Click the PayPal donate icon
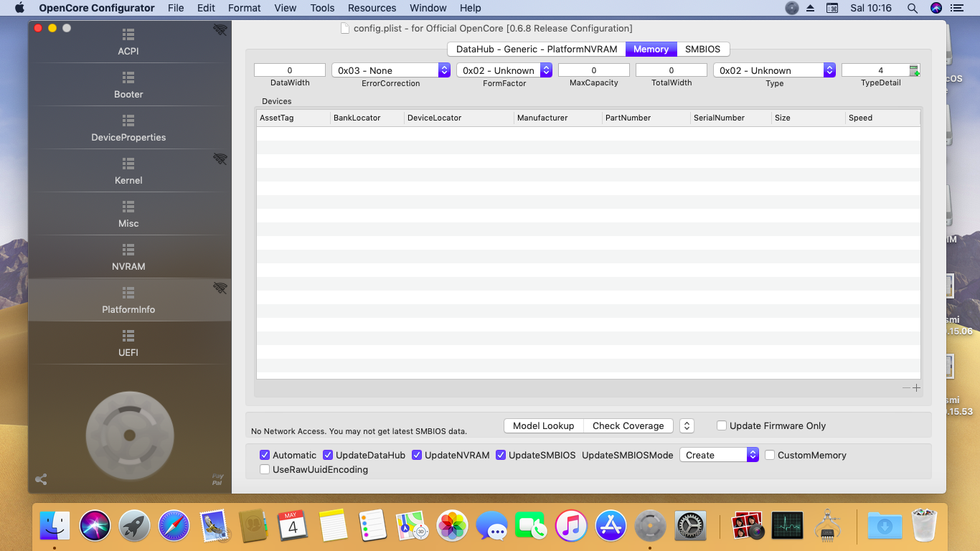 pos(217,480)
